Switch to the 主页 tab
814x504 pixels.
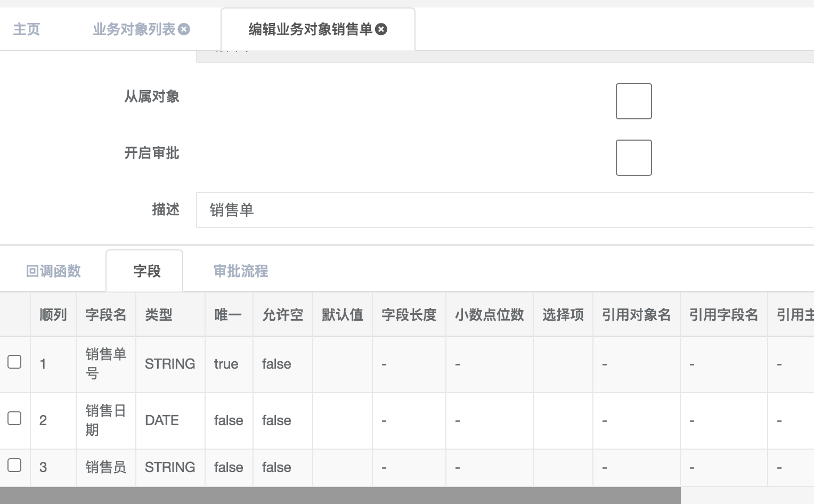click(27, 29)
